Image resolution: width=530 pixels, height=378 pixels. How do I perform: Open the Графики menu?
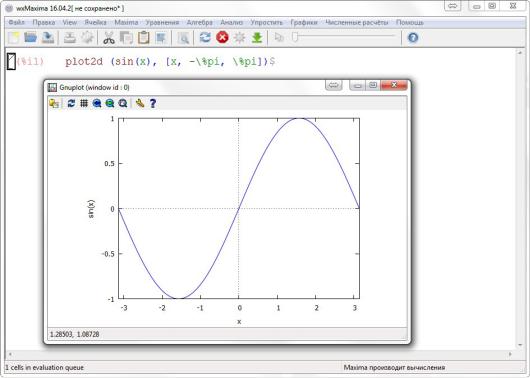click(x=304, y=23)
